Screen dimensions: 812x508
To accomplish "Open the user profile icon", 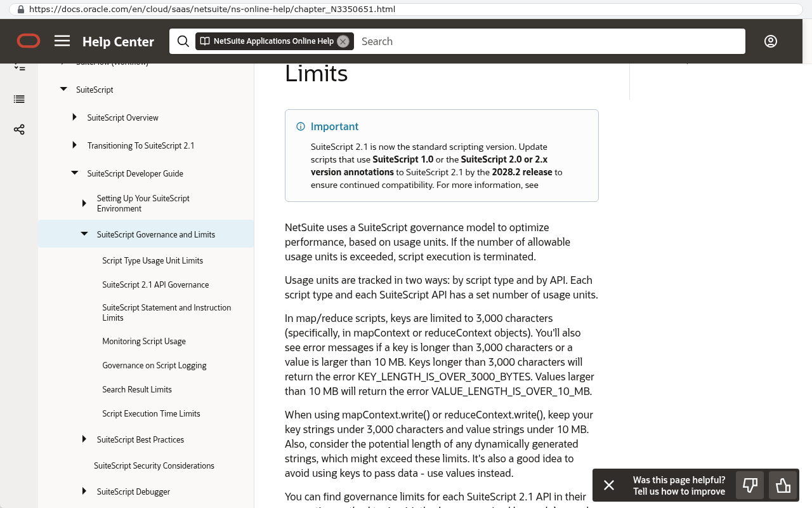I will click(771, 41).
